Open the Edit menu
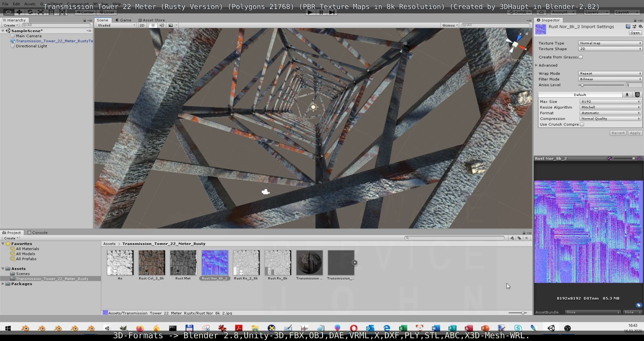The height and width of the screenshot is (341, 644). pyautogui.click(x=16, y=4)
